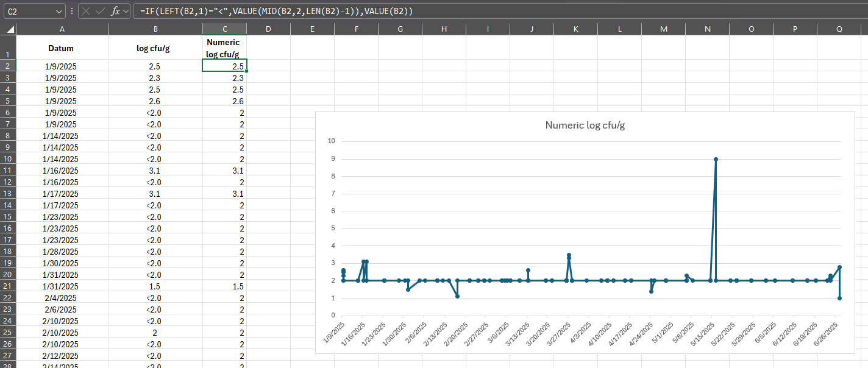Select the "Numeric log cfu/g" header cell in C1
The width and height of the screenshot is (868, 368).
[224, 48]
